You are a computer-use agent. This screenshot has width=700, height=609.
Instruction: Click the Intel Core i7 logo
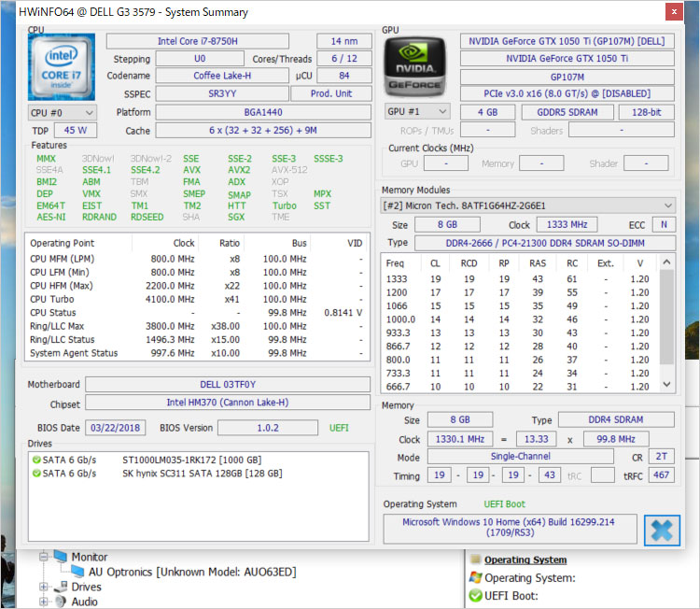pos(62,67)
